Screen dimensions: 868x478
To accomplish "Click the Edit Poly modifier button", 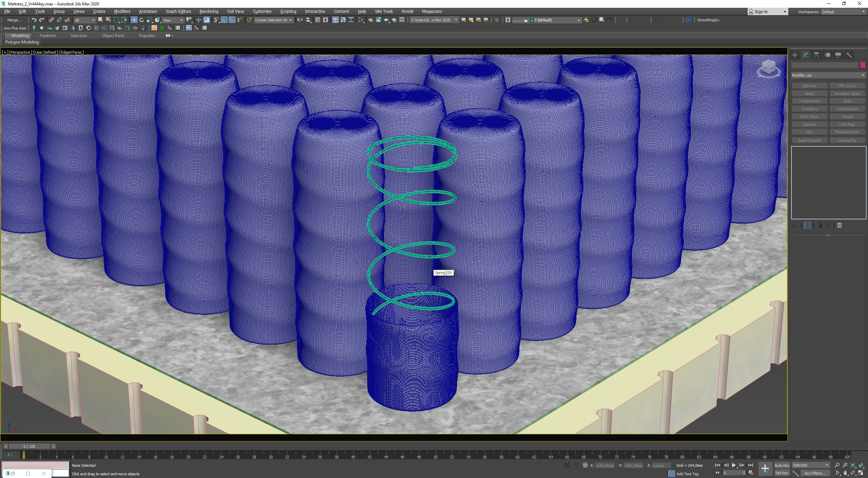I will pyautogui.click(x=809, y=86).
